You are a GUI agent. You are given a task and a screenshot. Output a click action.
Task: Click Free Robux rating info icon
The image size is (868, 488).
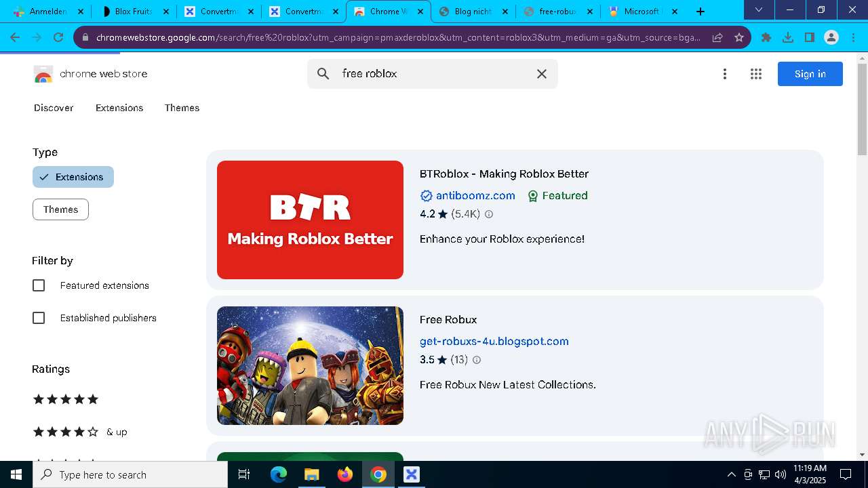coord(477,360)
